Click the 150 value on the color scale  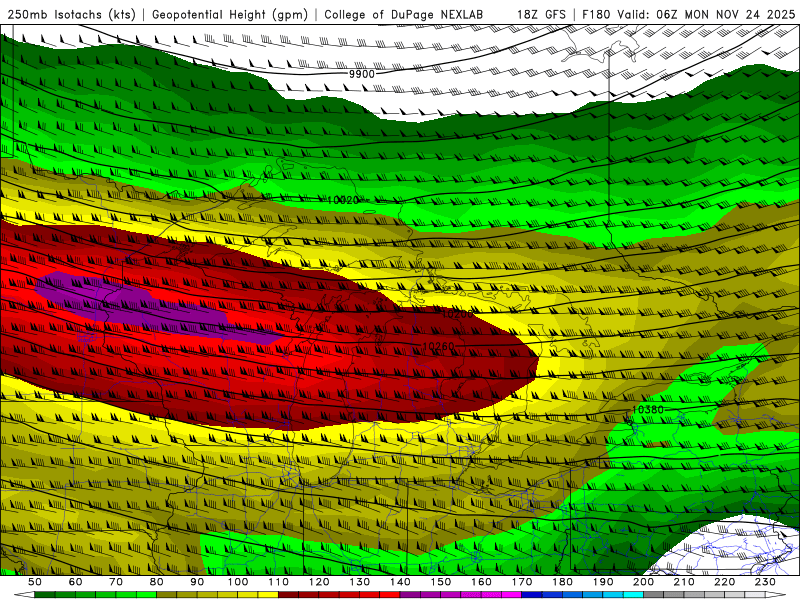click(441, 582)
